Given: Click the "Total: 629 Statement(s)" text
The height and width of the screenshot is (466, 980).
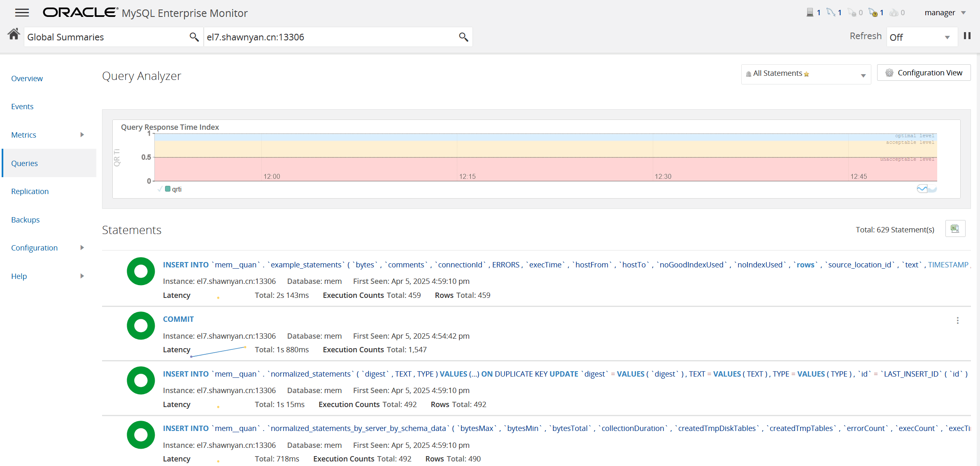Looking at the screenshot, I should tap(895, 229).
